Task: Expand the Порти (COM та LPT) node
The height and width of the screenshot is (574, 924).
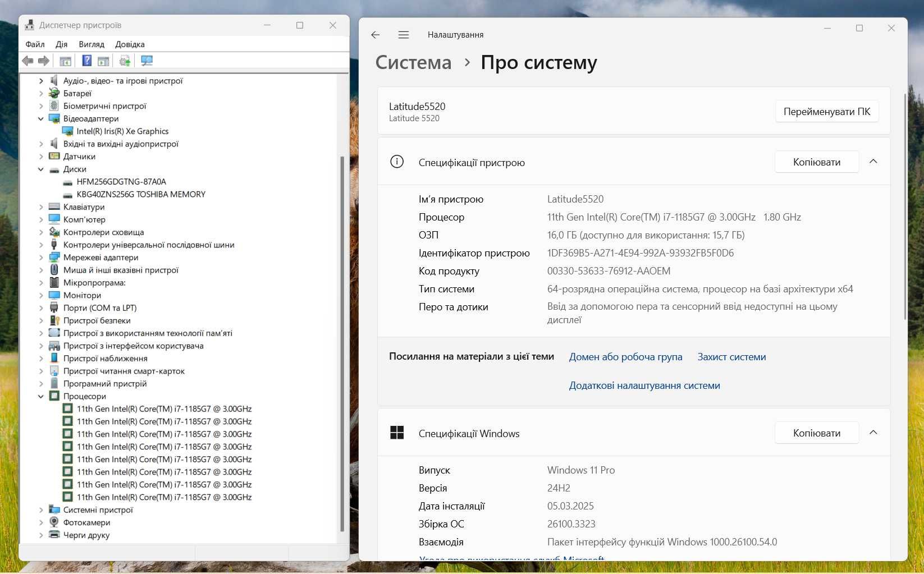Action: click(41, 307)
